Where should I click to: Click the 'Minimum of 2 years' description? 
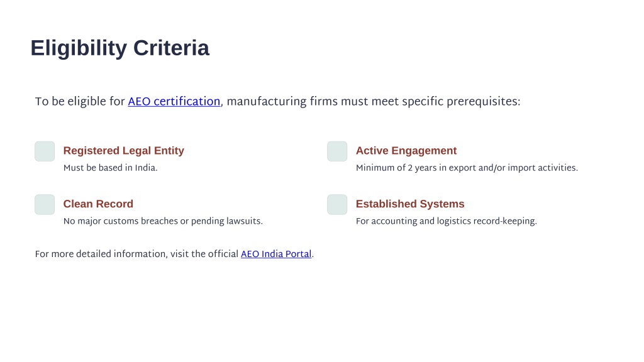coord(467,168)
